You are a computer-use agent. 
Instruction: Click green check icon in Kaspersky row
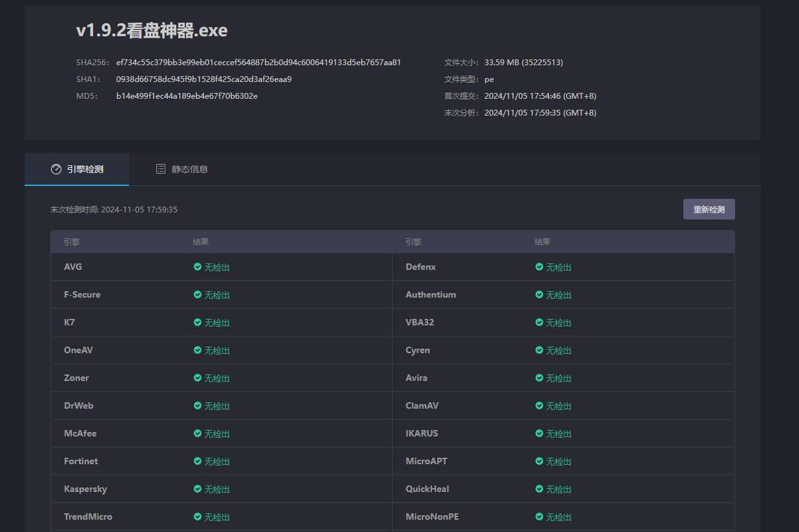pos(198,489)
